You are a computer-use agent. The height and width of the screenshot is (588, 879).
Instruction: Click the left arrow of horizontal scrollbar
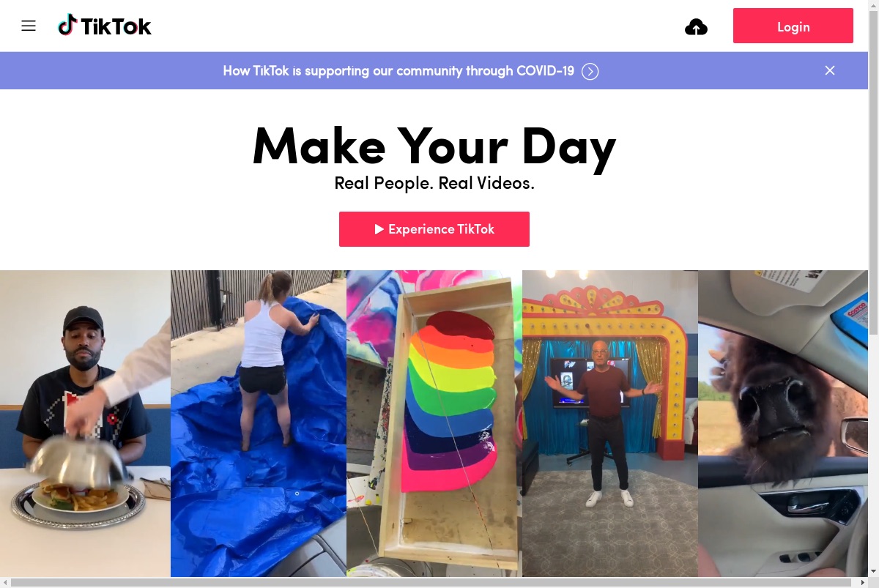coord(5,582)
